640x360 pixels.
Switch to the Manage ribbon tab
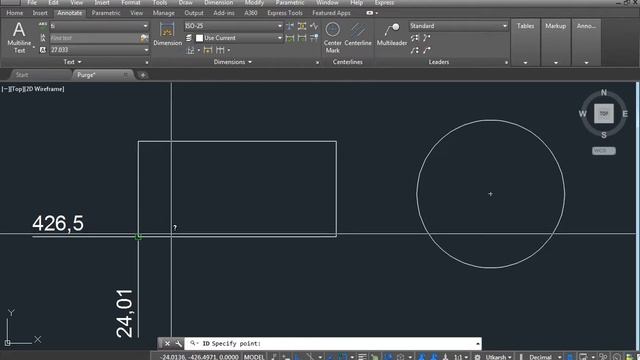click(164, 13)
